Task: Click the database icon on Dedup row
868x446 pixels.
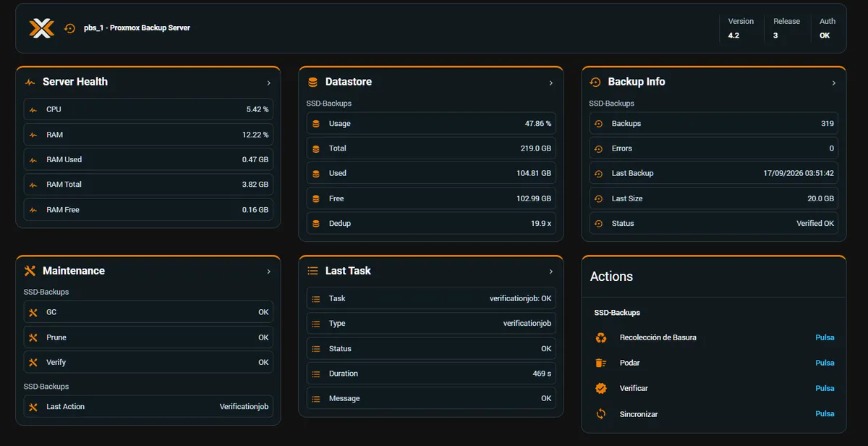Action: click(x=315, y=224)
